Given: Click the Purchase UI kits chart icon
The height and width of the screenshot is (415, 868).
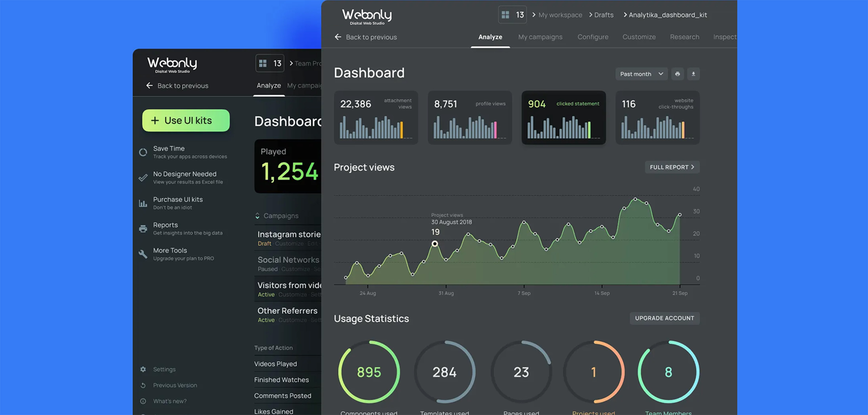Looking at the screenshot, I should 143,203.
